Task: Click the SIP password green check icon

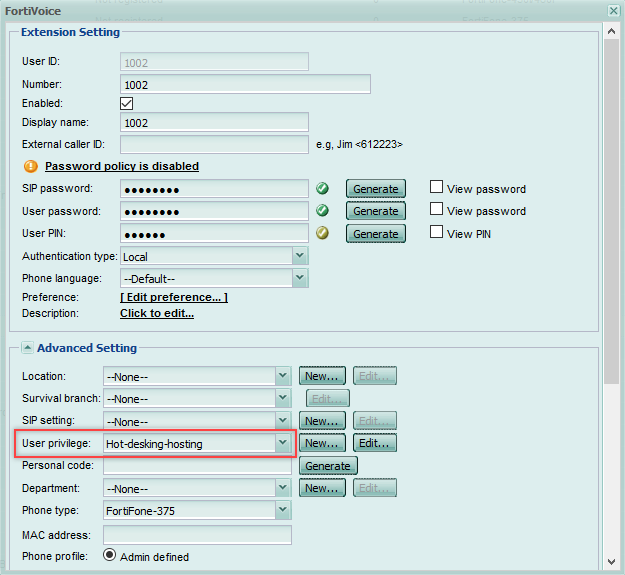Action: click(x=323, y=188)
